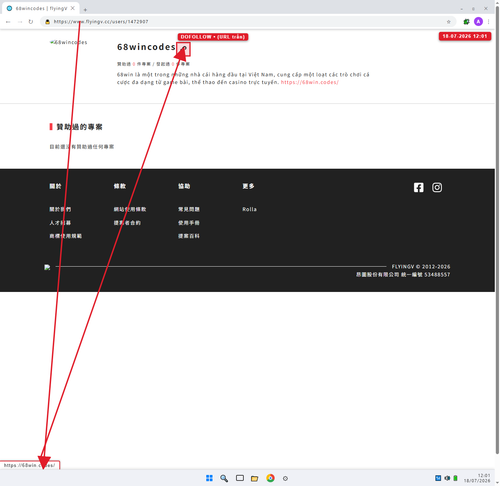Go back with the browser back arrow
Image resolution: width=500 pixels, height=486 pixels.
pyautogui.click(x=8, y=22)
